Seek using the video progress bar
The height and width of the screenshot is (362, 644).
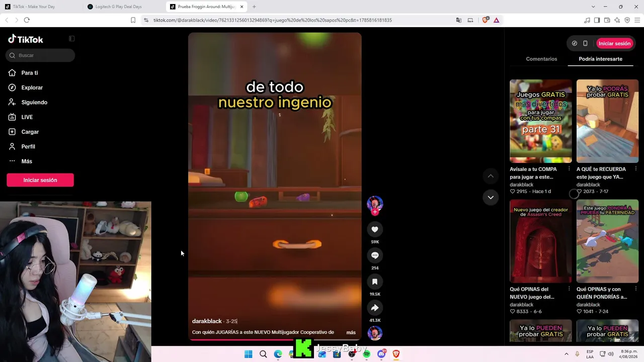point(275,339)
